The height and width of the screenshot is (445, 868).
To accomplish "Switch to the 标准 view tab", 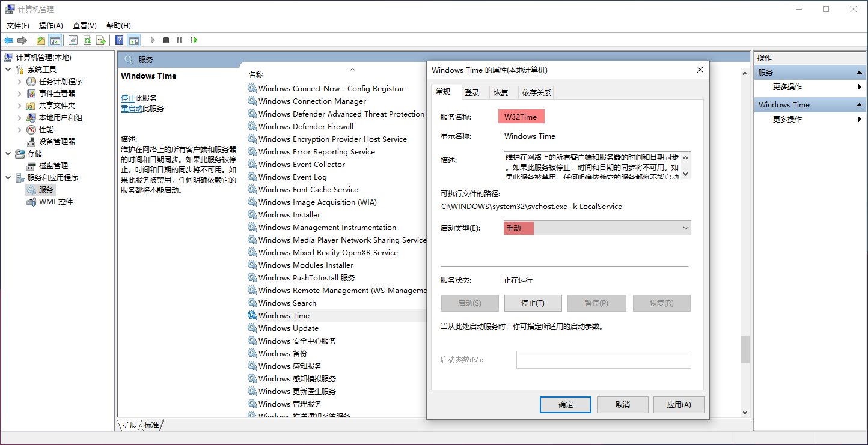I will pyautogui.click(x=152, y=425).
